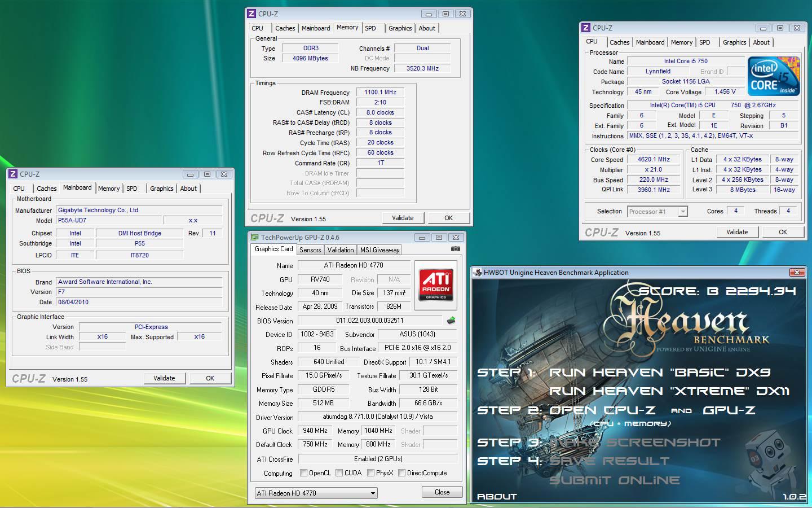Click the Driver Version field in GPU-Z

click(x=377, y=417)
